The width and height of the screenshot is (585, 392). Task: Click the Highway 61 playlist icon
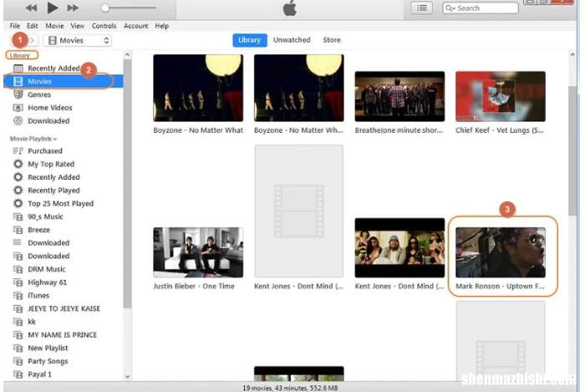[18, 283]
